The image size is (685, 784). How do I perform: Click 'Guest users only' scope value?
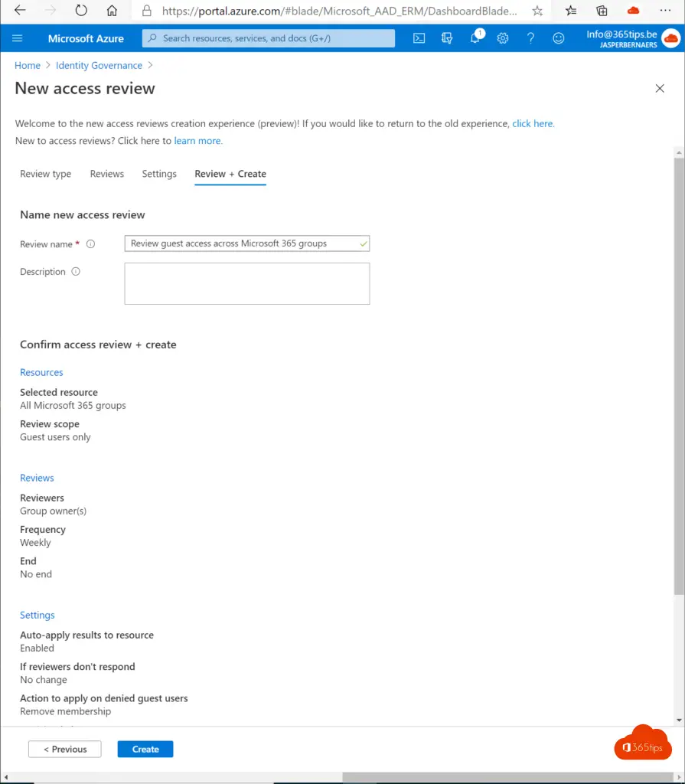[x=56, y=437]
